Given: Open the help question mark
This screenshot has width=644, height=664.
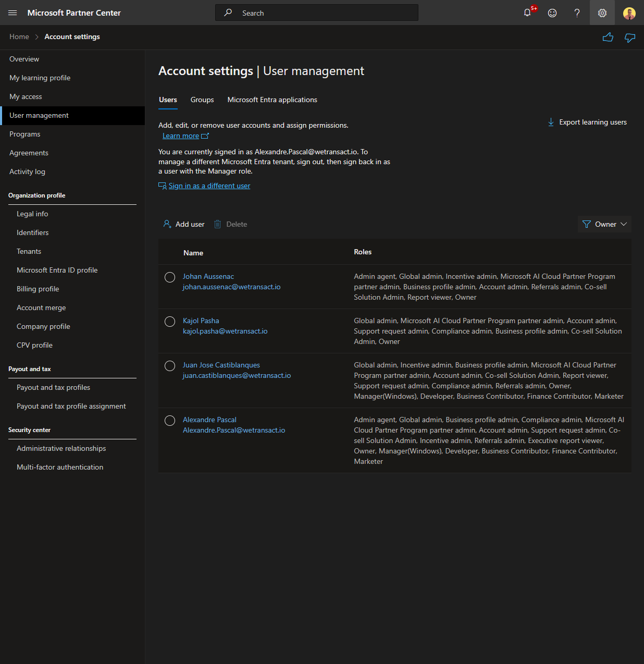Looking at the screenshot, I should (x=577, y=13).
